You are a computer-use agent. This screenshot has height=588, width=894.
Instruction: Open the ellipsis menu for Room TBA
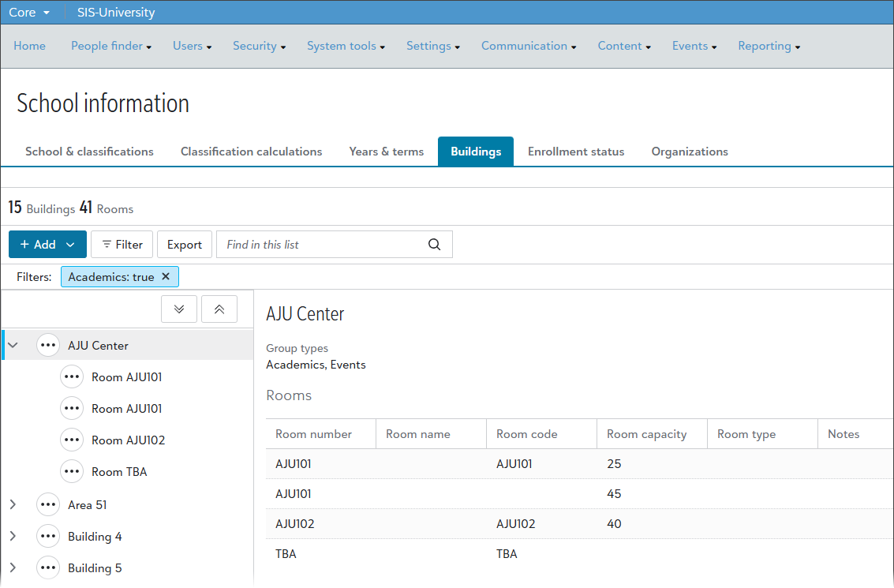pos(72,472)
